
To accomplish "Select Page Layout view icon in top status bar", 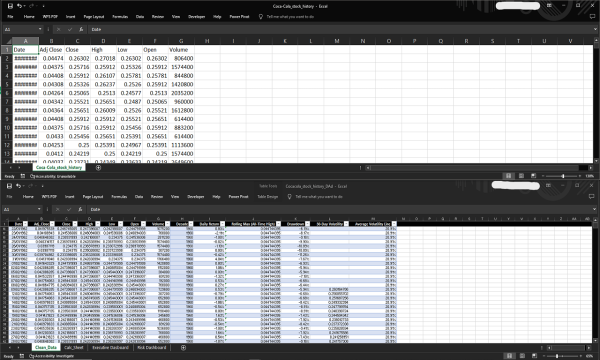I will pos(521,176).
